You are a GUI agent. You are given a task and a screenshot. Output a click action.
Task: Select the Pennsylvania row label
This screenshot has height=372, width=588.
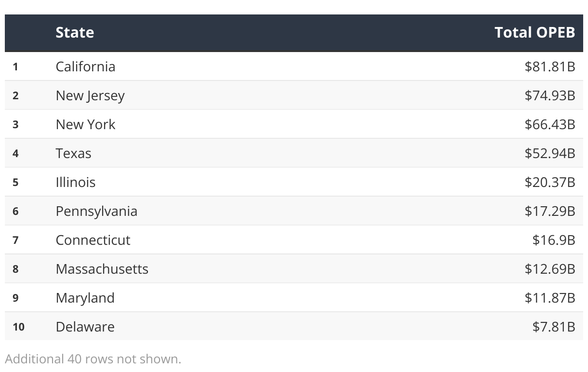coord(96,211)
